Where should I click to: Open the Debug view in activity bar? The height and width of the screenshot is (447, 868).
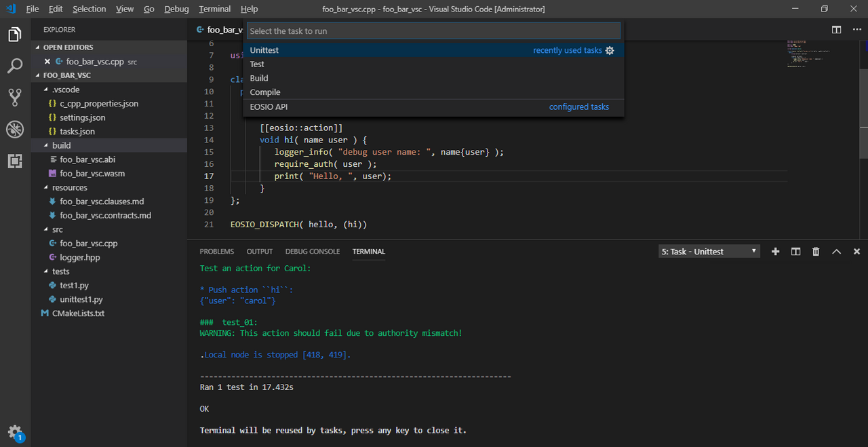click(15, 129)
